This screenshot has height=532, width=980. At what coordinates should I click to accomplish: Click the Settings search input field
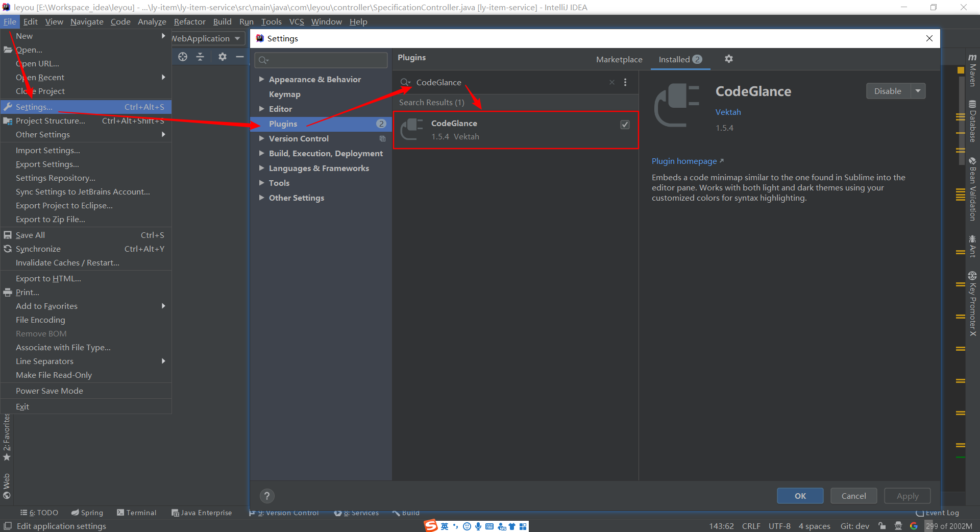click(x=321, y=60)
